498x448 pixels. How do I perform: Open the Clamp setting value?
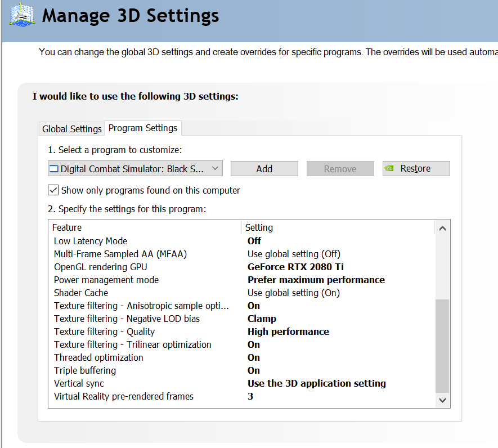(x=262, y=319)
